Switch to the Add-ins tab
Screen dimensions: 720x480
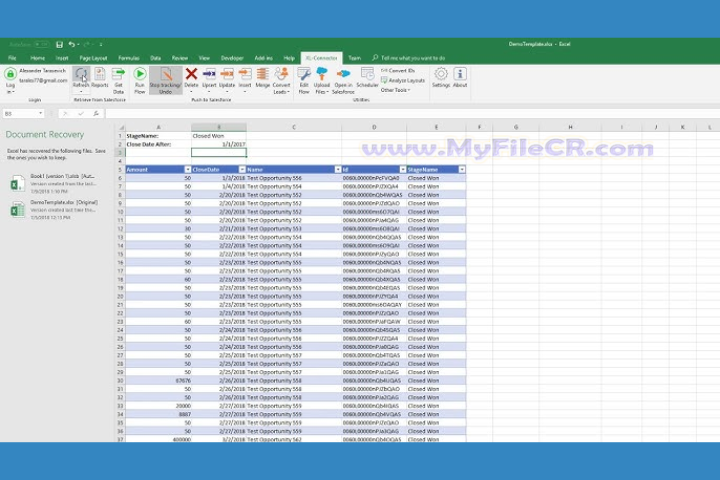coord(264,58)
